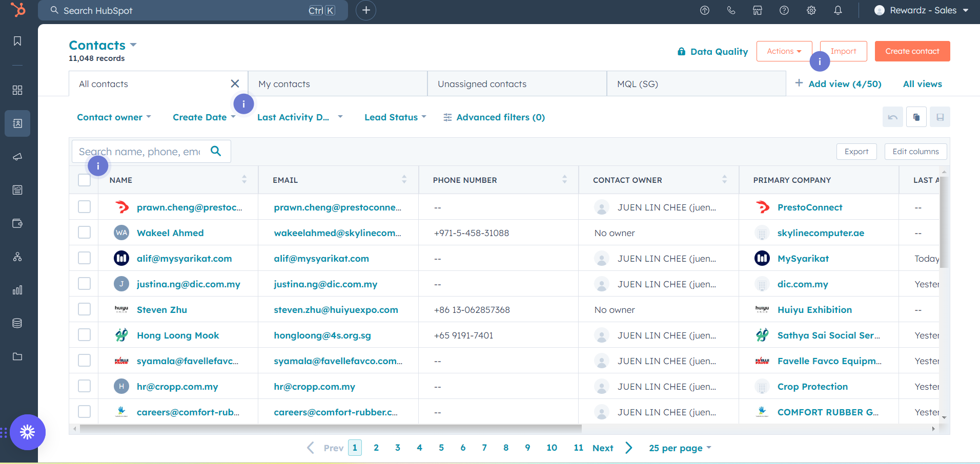Open the Data Quality link
Viewport: 980px width, 464px height.
point(712,51)
